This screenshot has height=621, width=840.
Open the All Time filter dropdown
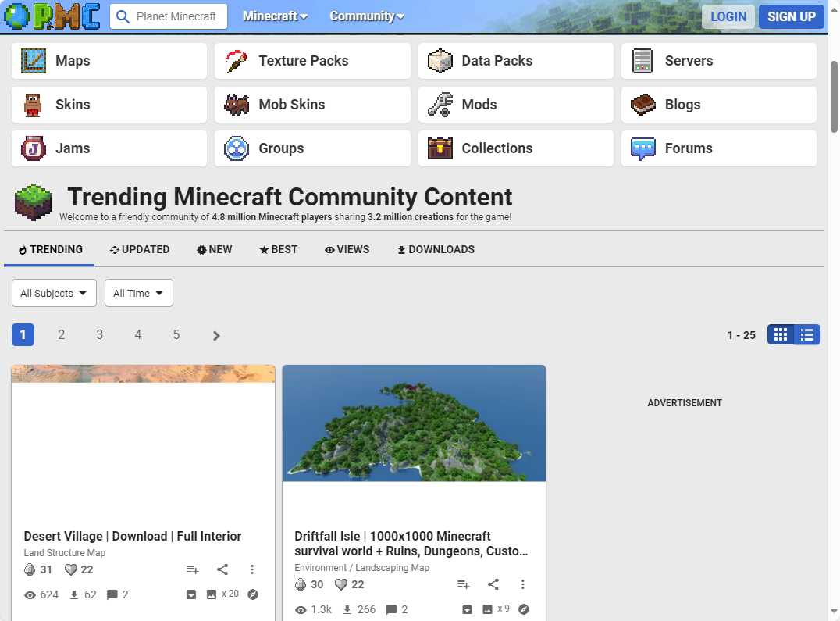pos(139,293)
